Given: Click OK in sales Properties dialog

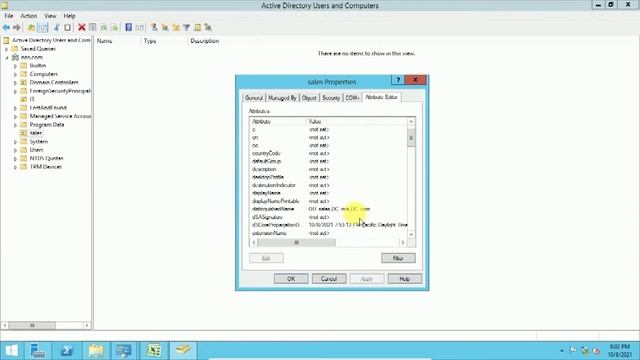Looking at the screenshot, I should 291,279.
